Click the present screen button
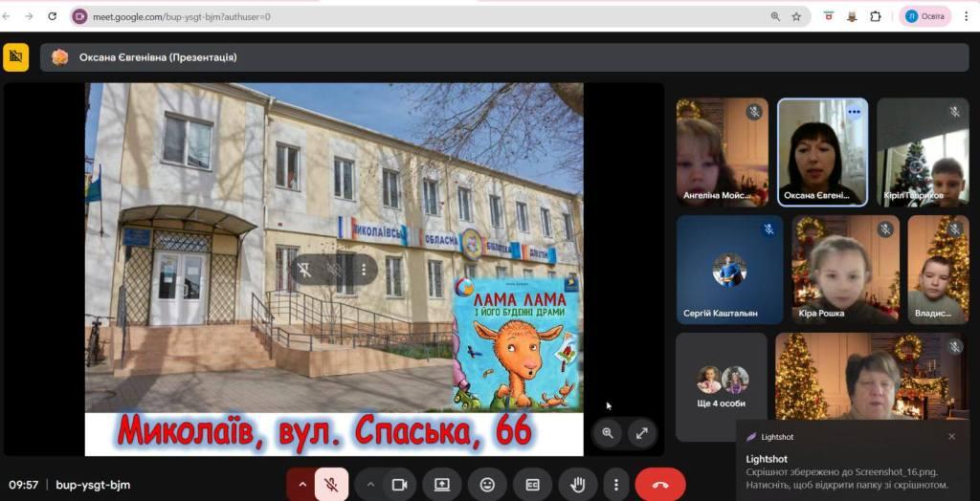 442,485
